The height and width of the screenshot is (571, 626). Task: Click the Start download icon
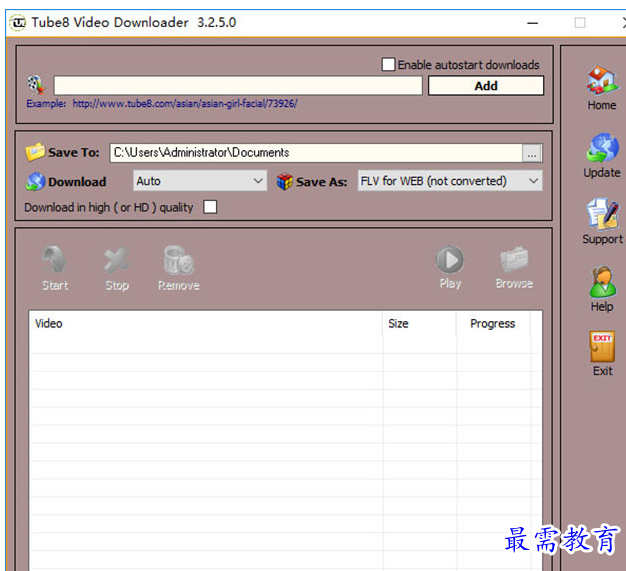tap(54, 260)
